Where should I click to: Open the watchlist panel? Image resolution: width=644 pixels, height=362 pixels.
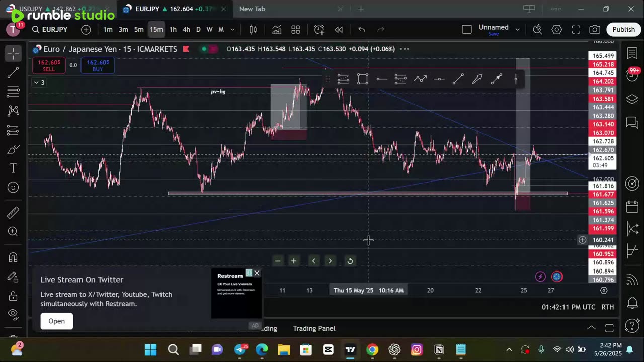coord(632,53)
